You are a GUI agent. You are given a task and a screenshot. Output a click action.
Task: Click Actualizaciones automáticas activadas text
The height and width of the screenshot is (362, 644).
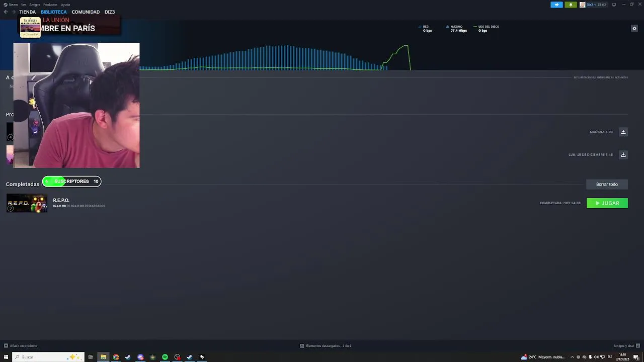[601, 77]
